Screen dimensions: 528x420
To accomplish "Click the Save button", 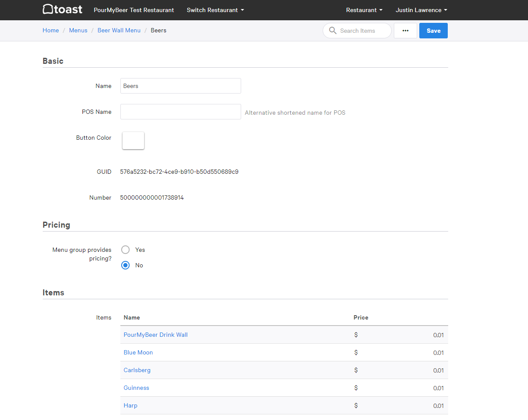I will click(434, 31).
